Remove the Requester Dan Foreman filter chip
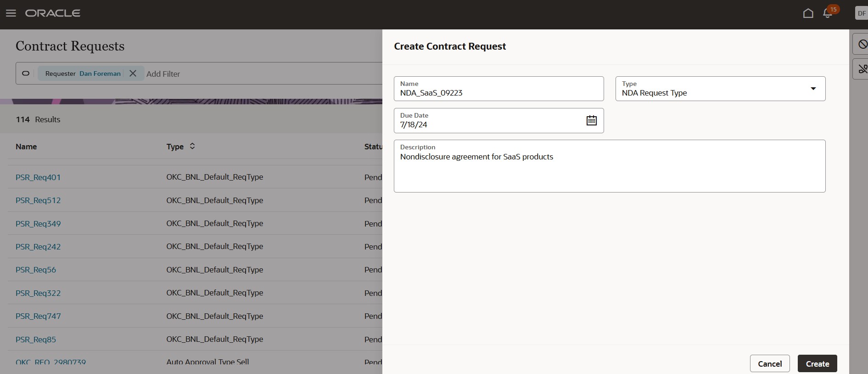 coord(133,74)
